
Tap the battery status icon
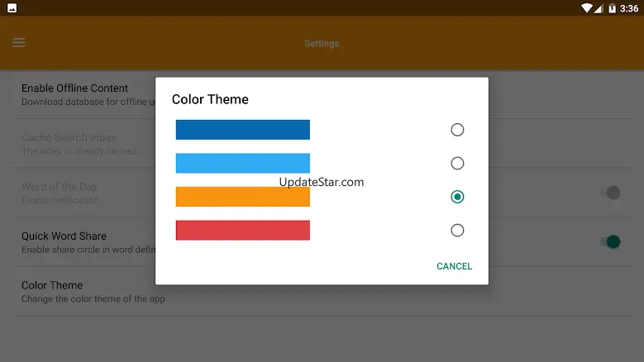point(613,8)
